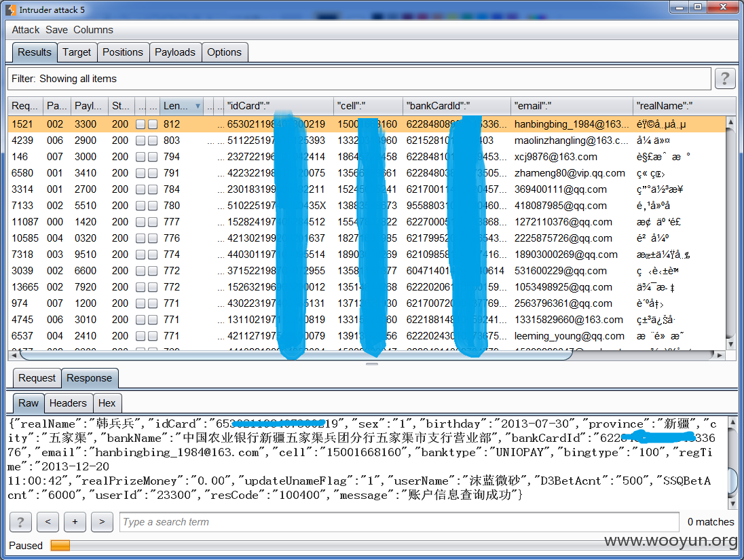
Task: Go to next search match arrow
Action: point(102,522)
